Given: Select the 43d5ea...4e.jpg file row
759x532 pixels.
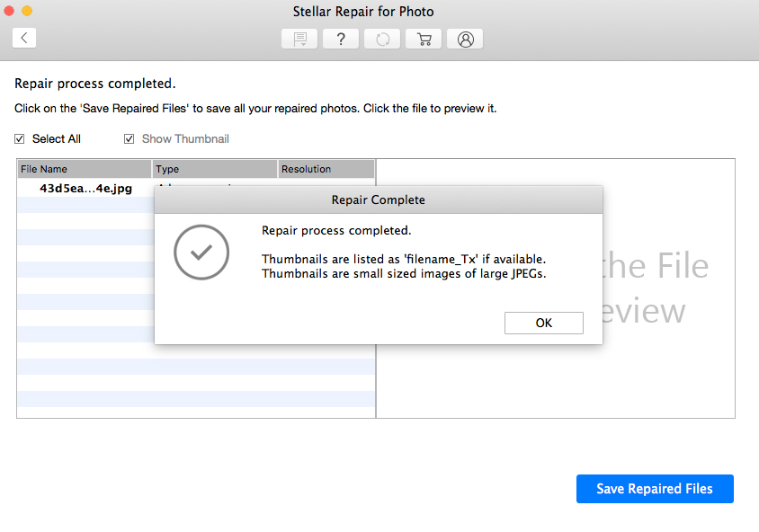Looking at the screenshot, I should pyautogui.click(x=85, y=189).
